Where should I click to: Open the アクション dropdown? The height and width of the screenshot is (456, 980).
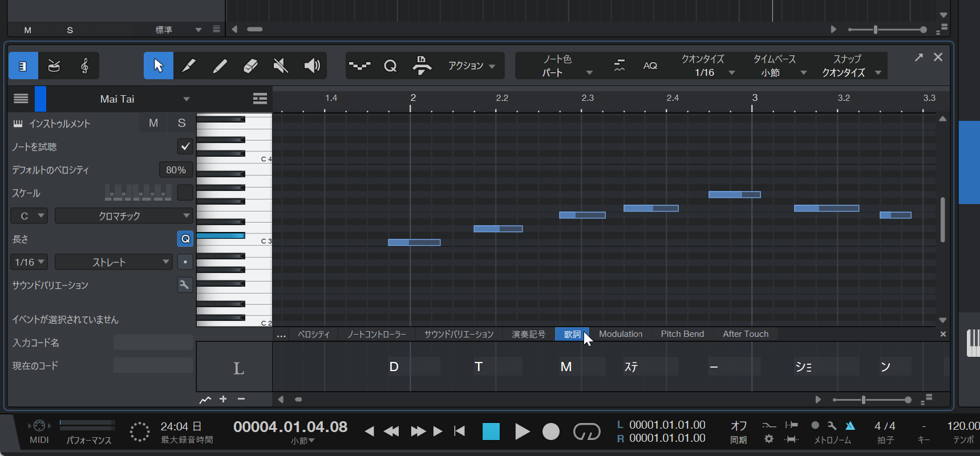tap(471, 66)
